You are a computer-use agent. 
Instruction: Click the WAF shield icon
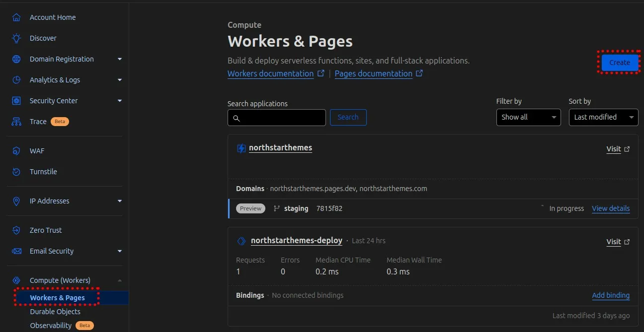[x=16, y=151]
